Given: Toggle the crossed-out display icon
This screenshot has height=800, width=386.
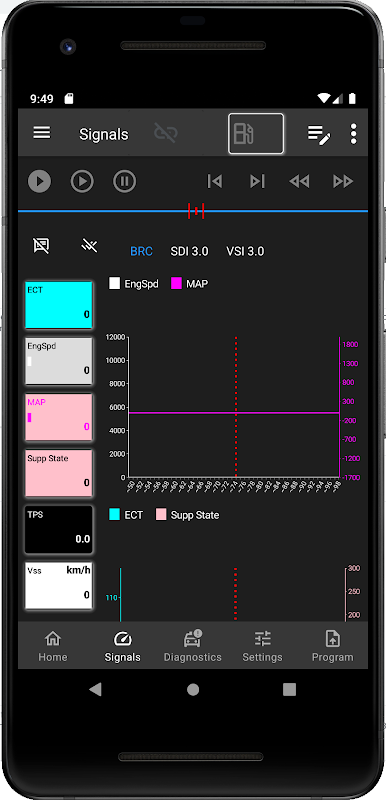Looking at the screenshot, I should 41,245.
